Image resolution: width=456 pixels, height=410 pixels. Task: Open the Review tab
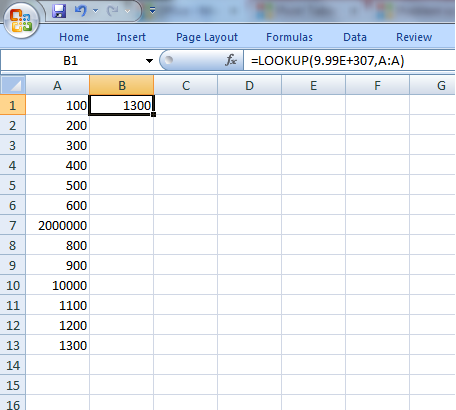(x=414, y=37)
